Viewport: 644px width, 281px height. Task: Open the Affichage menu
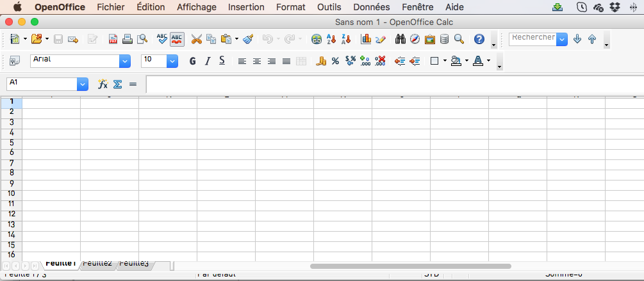[x=196, y=7]
